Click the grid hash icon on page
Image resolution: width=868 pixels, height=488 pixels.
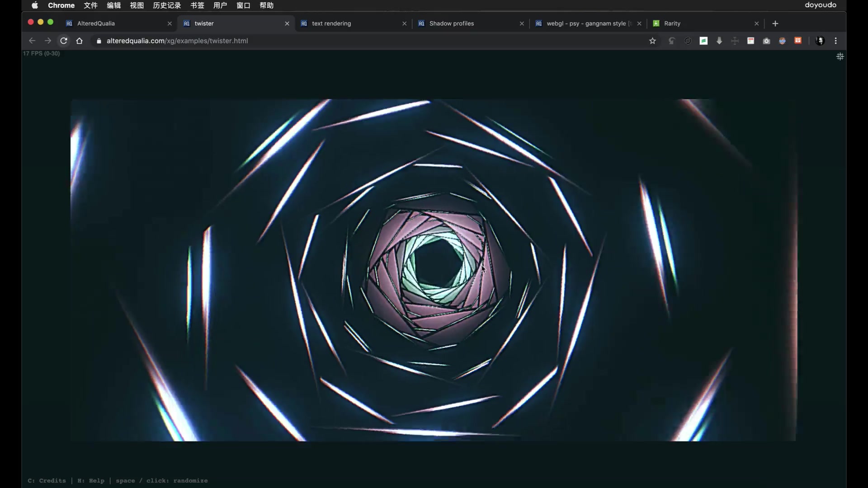coord(840,56)
